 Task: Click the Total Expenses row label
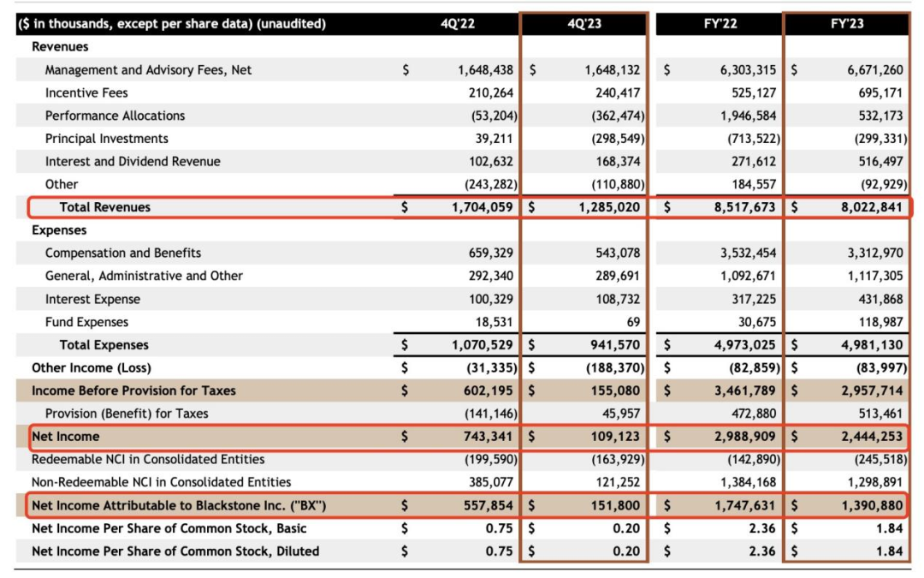point(104,345)
